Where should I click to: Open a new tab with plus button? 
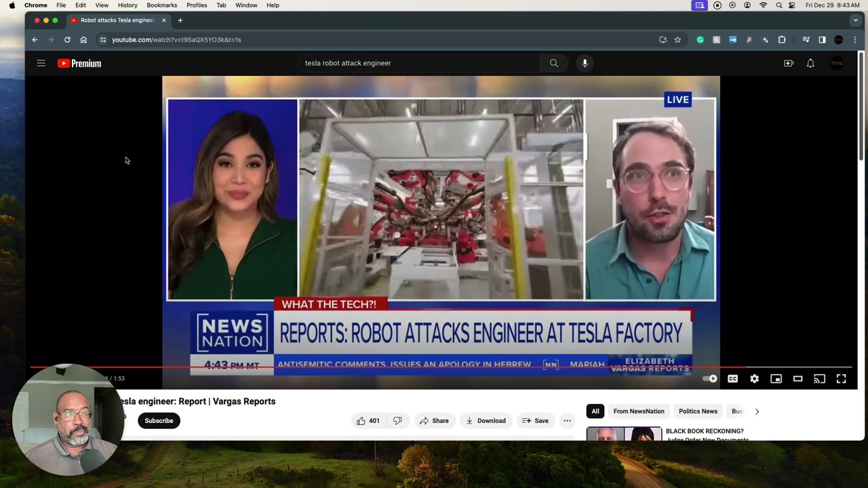[x=180, y=20]
